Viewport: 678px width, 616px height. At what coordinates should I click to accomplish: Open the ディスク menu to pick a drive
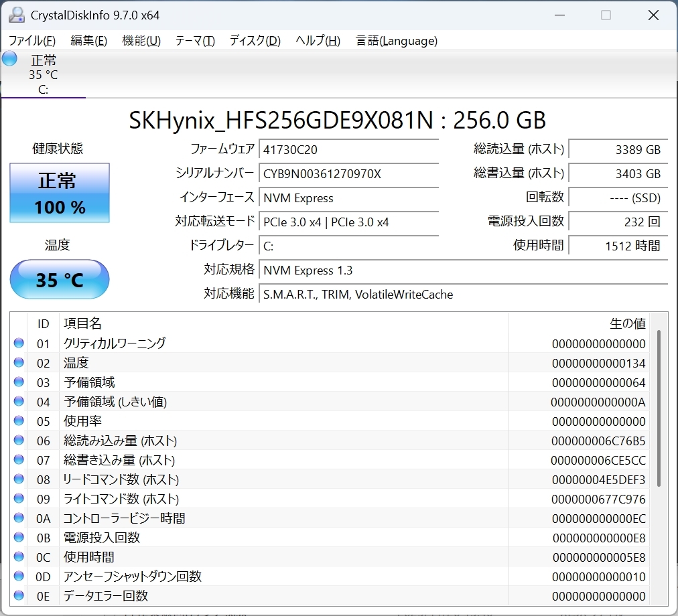point(255,41)
